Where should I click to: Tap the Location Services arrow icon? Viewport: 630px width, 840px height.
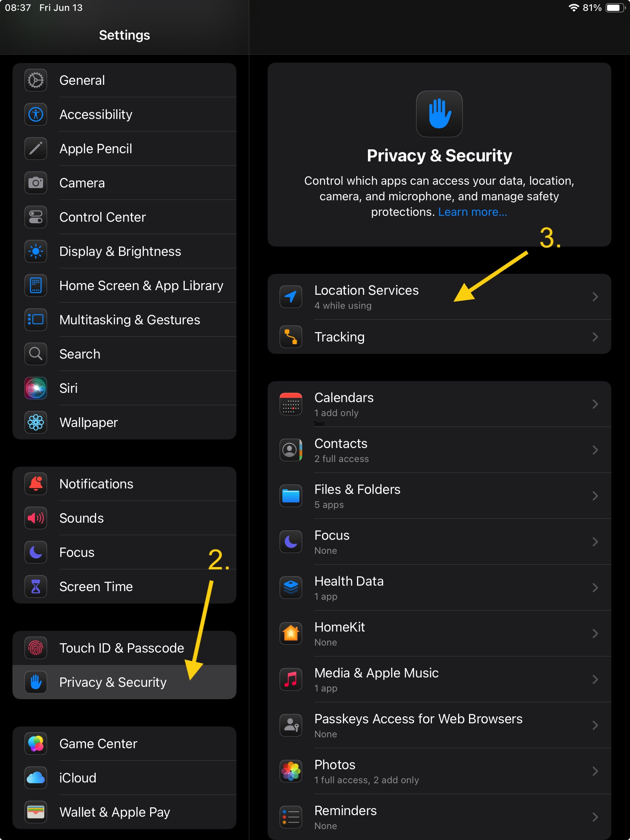(291, 297)
